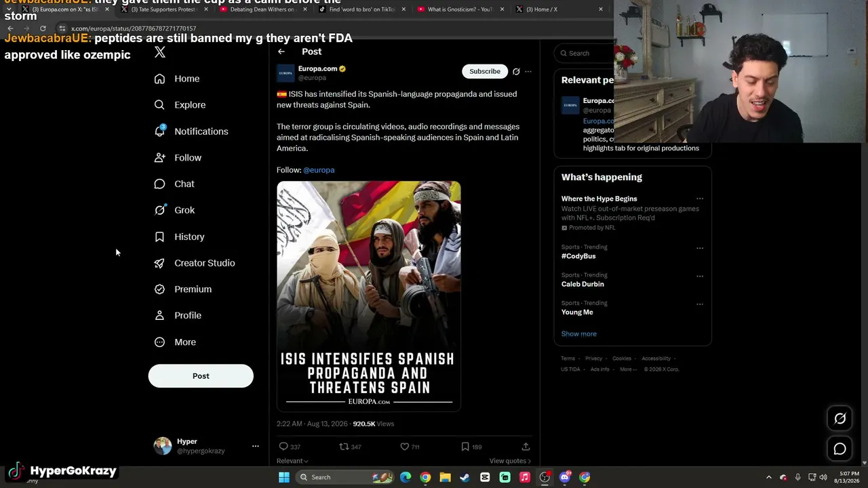Viewport: 868px width, 488px height.
Task: Open View quotes link
Action: (510, 461)
